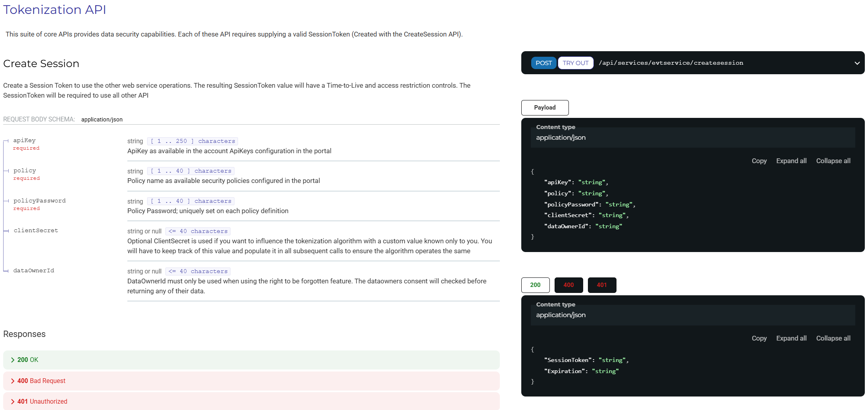The height and width of the screenshot is (410, 868).
Task: Click the apiKey property name
Action: [x=25, y=141]
